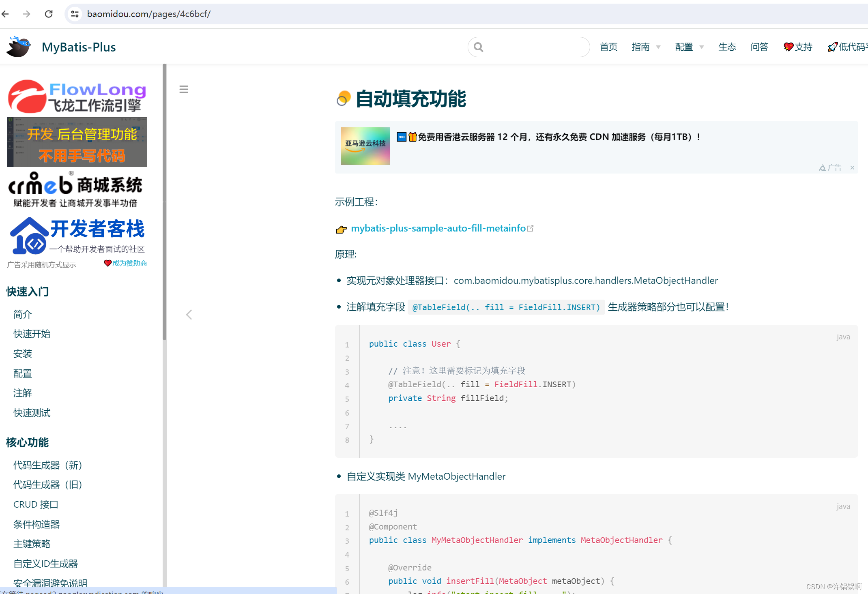The image size is (868, 594).
Task: Open 首页 in the top navigation
Action: (608, 47)
